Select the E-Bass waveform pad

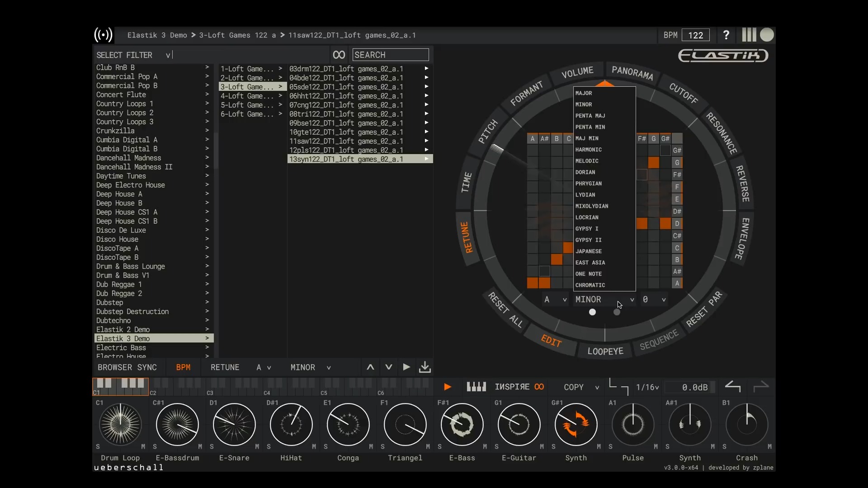pos(462,425)
